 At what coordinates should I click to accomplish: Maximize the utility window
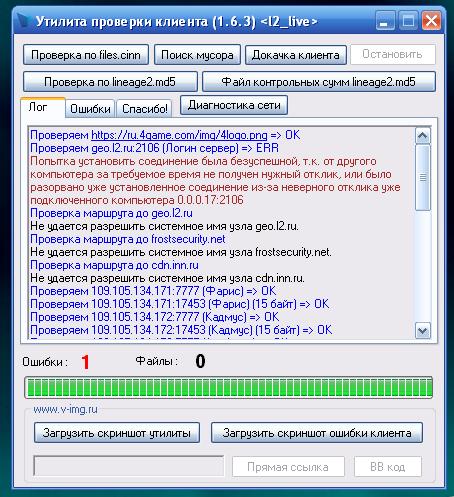(408, 21)
